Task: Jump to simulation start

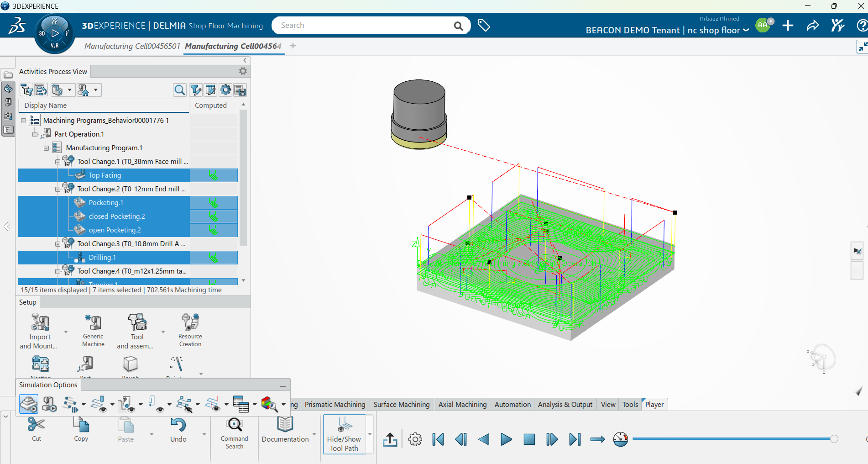Action: [x=438, y=439]
